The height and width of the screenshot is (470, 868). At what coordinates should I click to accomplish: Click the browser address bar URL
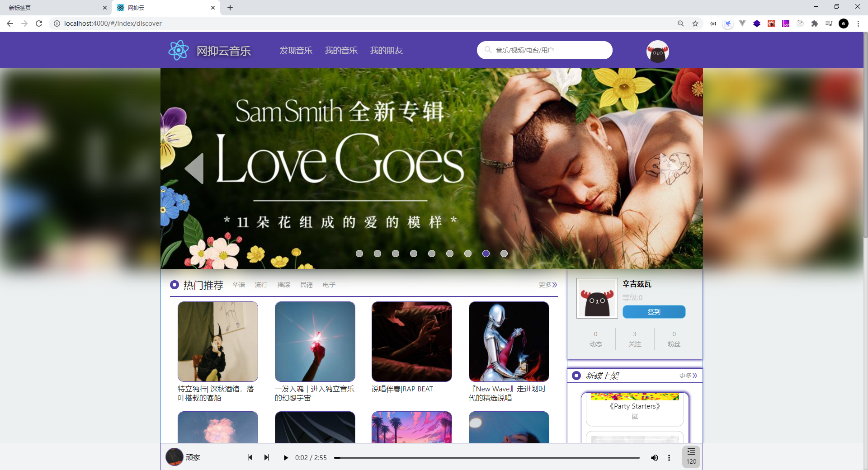[x=113, y=23]
